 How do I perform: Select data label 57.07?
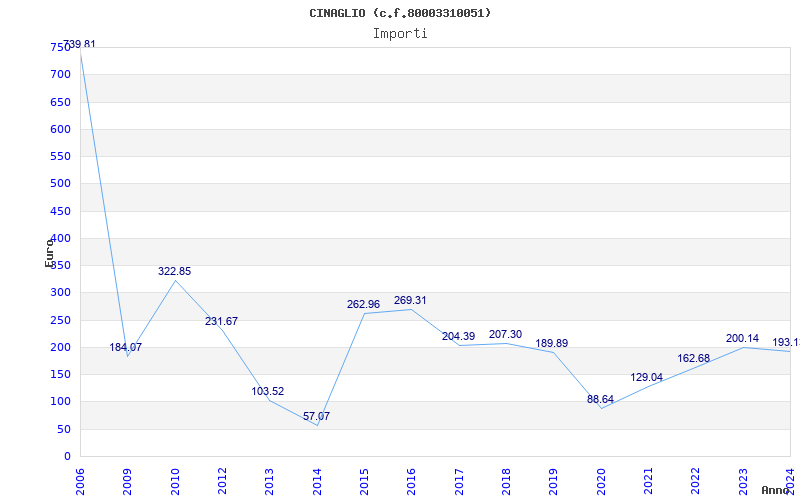(316, 416)
